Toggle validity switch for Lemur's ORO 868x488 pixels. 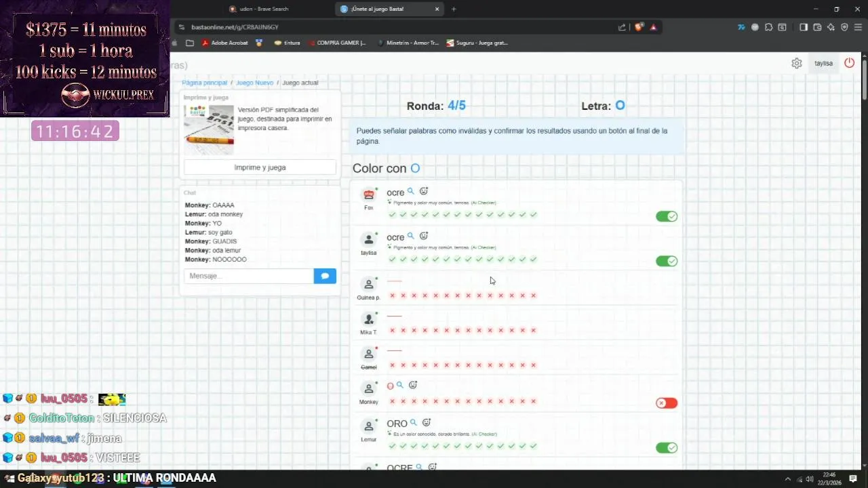(x=667, y=447)
